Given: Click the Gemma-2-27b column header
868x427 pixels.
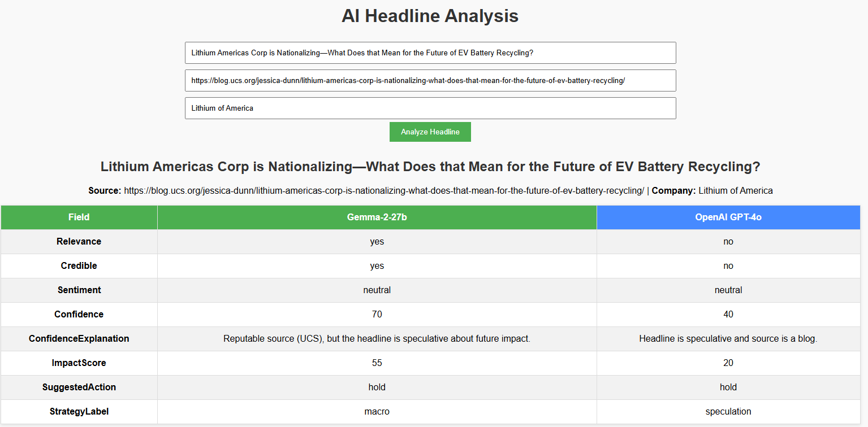Looking at the screenshot, I should [x=377, y=217].
